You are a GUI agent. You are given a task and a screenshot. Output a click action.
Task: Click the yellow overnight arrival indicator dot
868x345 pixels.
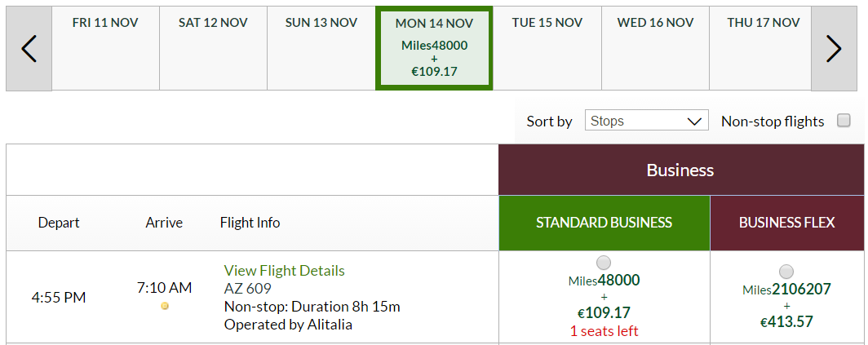coord(165,306)
